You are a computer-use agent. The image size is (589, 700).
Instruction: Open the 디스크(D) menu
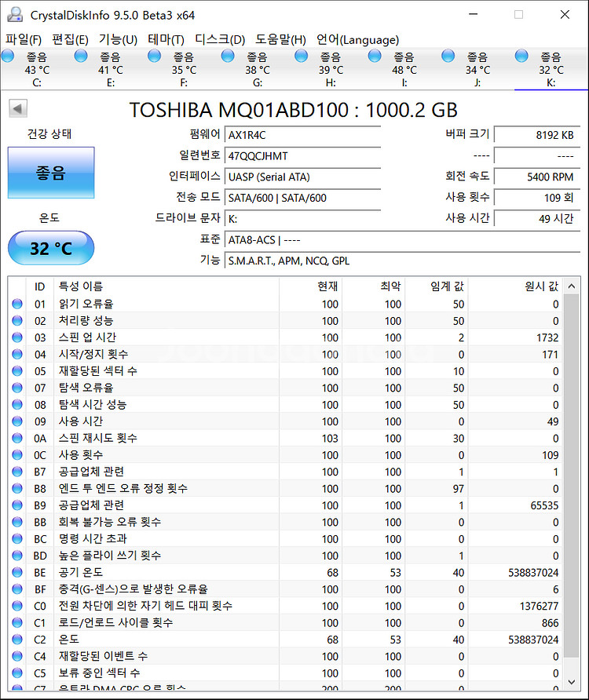[x=220, y=40]
